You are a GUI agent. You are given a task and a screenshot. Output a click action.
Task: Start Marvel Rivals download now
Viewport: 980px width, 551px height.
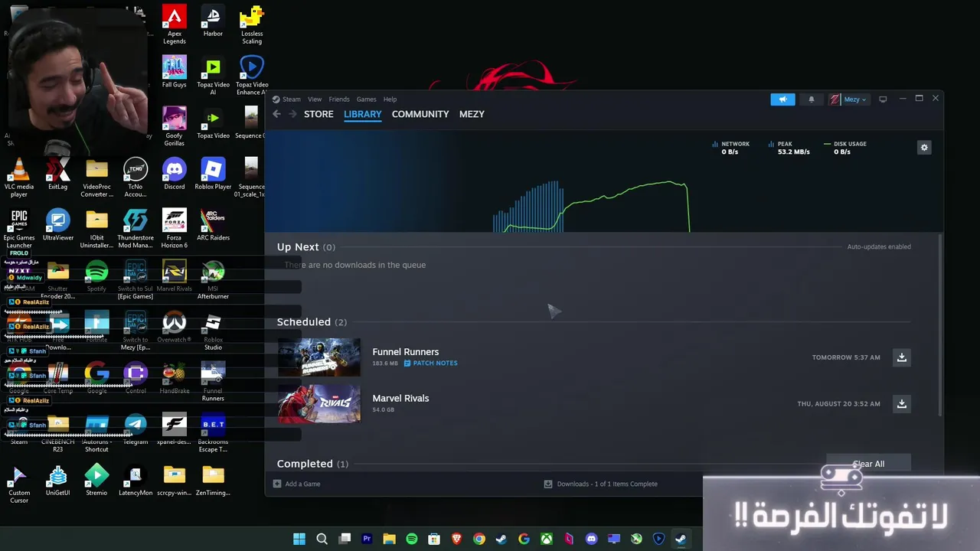[x=902, y=404]
